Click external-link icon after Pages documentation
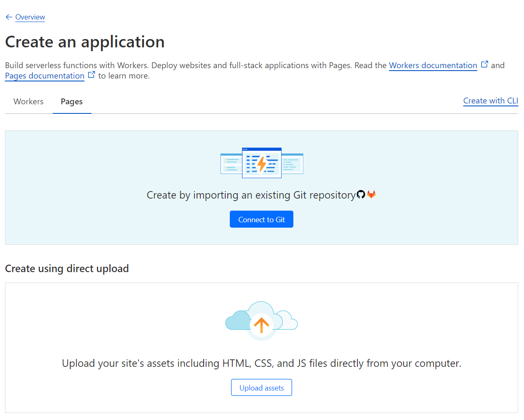 tap(91, 75)
